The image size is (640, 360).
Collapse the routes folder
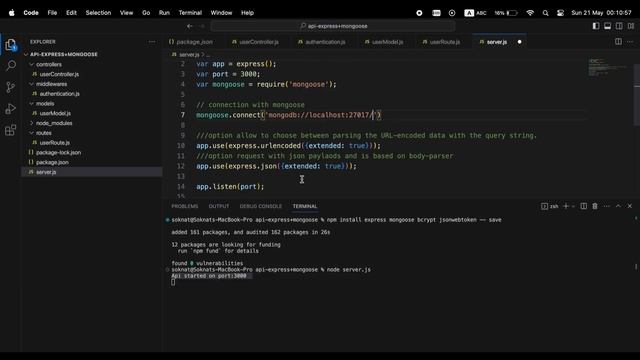(x=44, y=133)
